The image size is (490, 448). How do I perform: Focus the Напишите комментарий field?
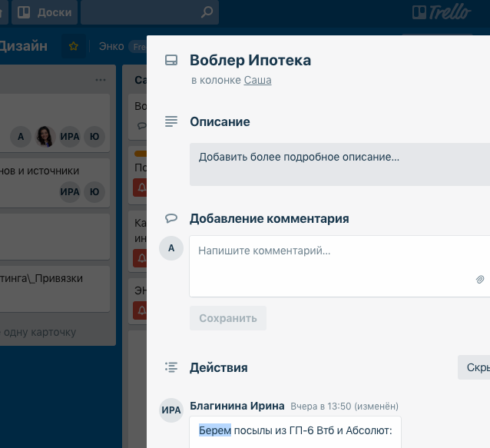[x=339, y=266]
